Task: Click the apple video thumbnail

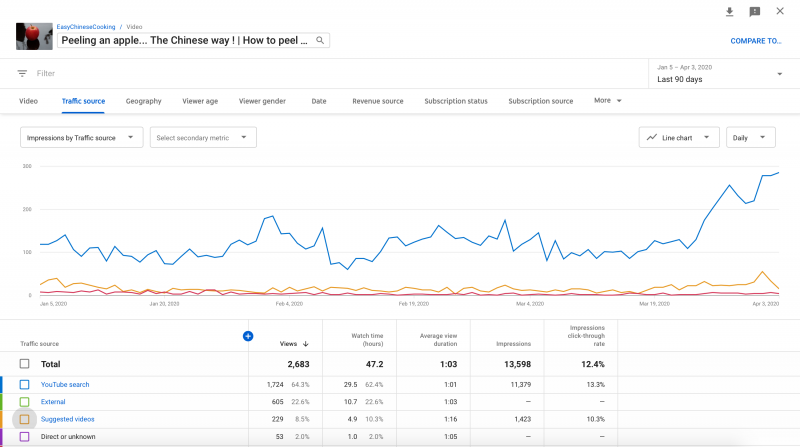Action: [34, 36]
